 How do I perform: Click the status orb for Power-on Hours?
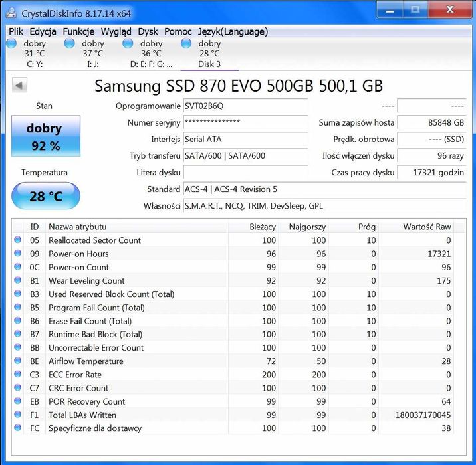17,253
